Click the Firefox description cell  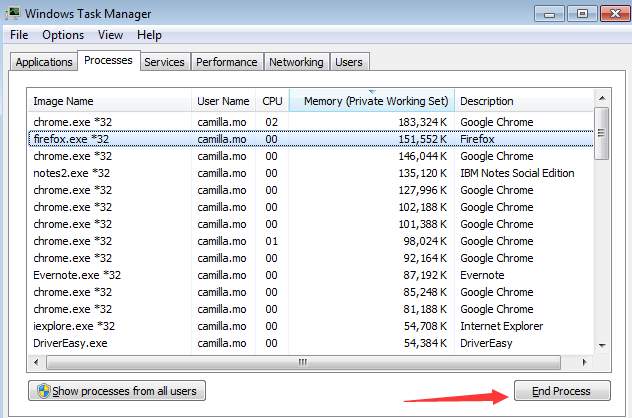477,139
